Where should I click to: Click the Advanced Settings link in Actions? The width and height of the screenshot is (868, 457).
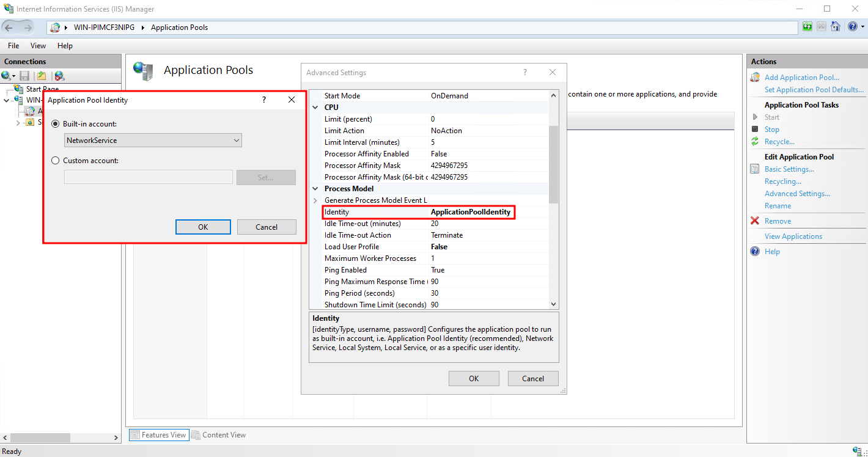(x=797, y=194)
